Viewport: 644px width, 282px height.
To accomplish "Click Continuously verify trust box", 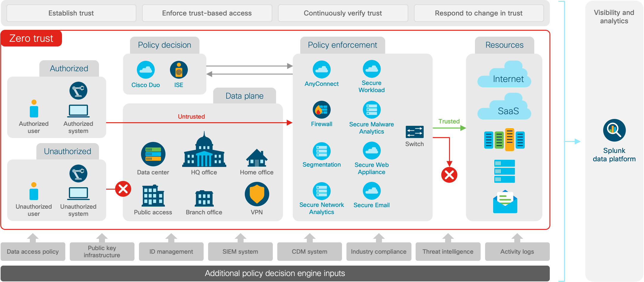I will [x=343, y=13].
